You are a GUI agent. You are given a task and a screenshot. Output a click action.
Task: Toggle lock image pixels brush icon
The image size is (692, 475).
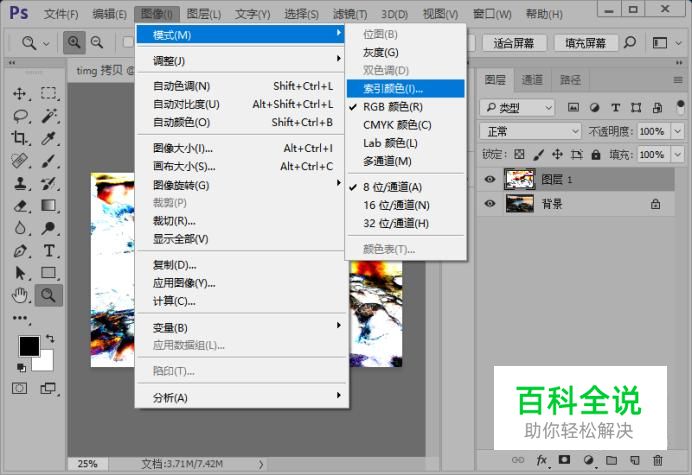tap(538, 154)
